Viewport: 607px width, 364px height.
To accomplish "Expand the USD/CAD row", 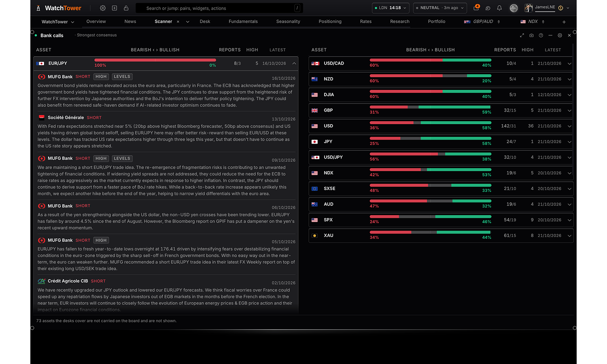I will pos(569,63).
